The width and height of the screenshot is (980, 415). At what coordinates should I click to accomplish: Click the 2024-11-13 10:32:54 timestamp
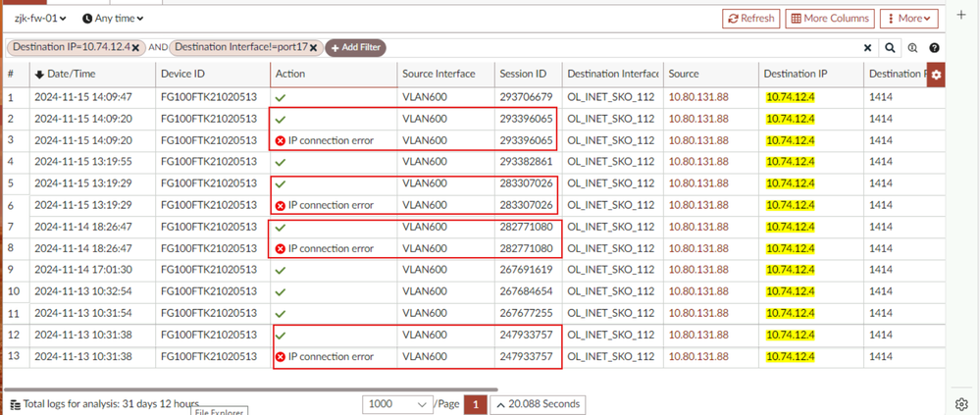(83, 291)
